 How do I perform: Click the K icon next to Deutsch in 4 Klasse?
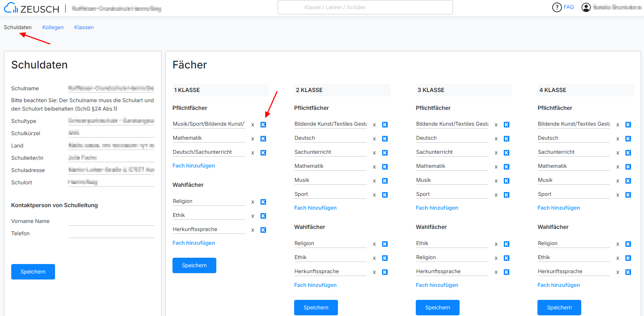pos(628,139)
